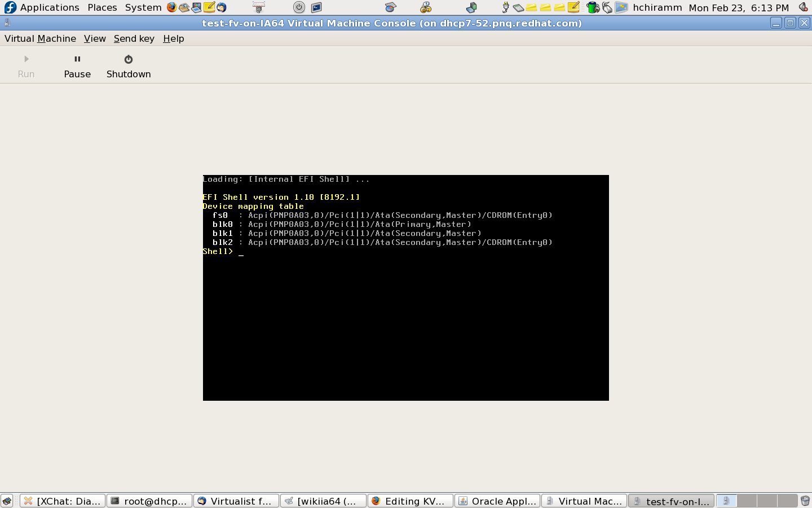This screenshot has height=508, width=812.
Task: Click the 'Loading: [Internal EFI Shell]' line
Action: (286, 179)
